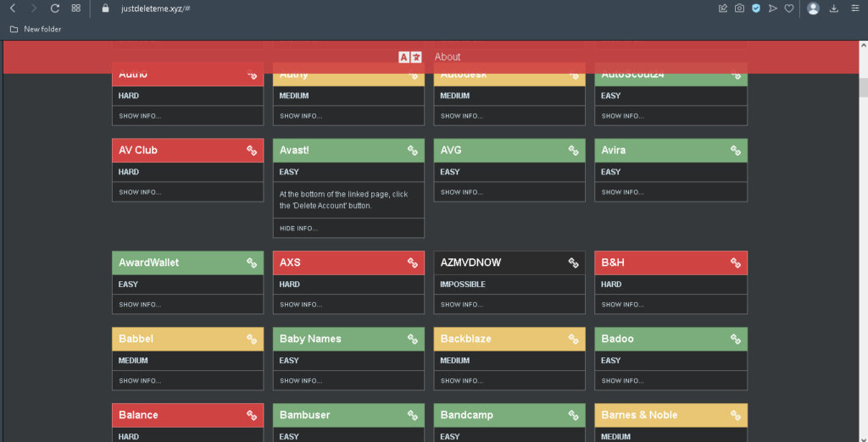Click the AV Club service title

[x=138, y=151]
